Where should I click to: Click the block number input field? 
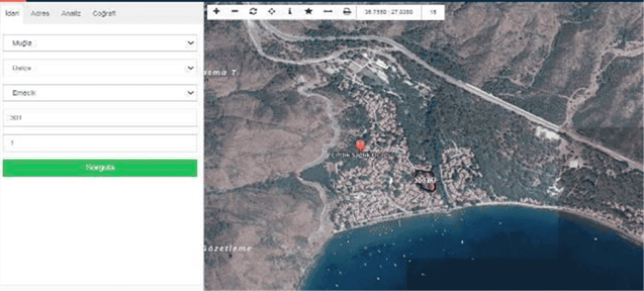(x=100, y=118)
